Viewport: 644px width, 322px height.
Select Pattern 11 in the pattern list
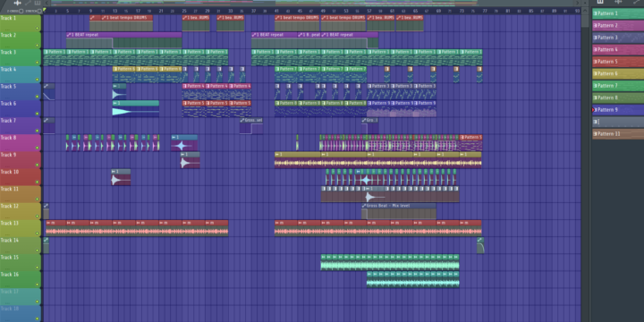tap(618, 134)
